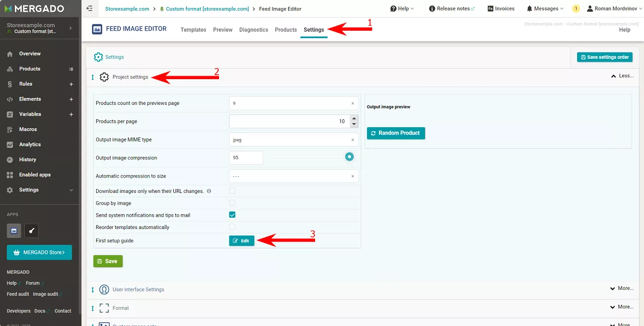Image resolution: width=644 pixels, height=326 pixels.
Task: Click the History clock icon in sidebar
Action: click(10, 160)
